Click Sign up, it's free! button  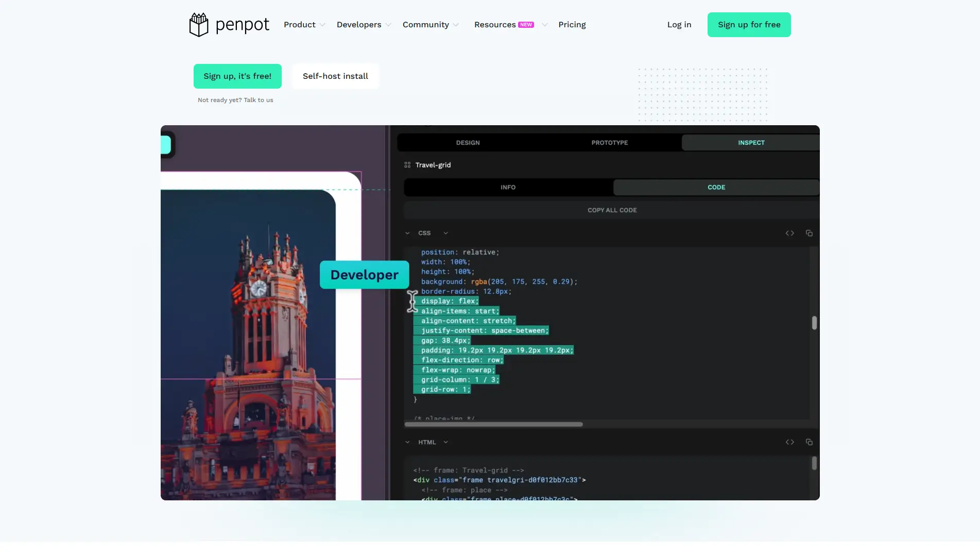tap(237, 76)
